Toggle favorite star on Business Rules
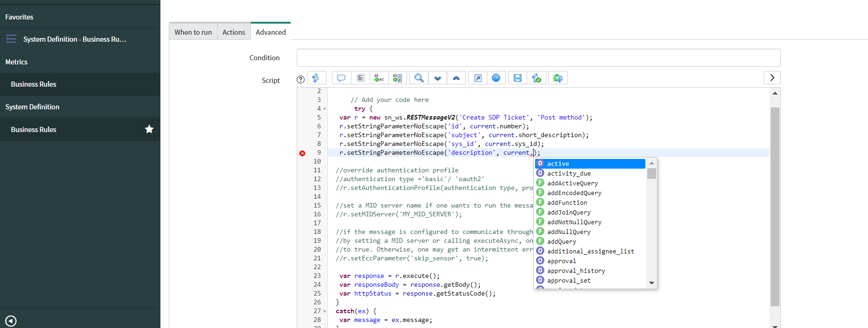 click(x=149, y=129)
